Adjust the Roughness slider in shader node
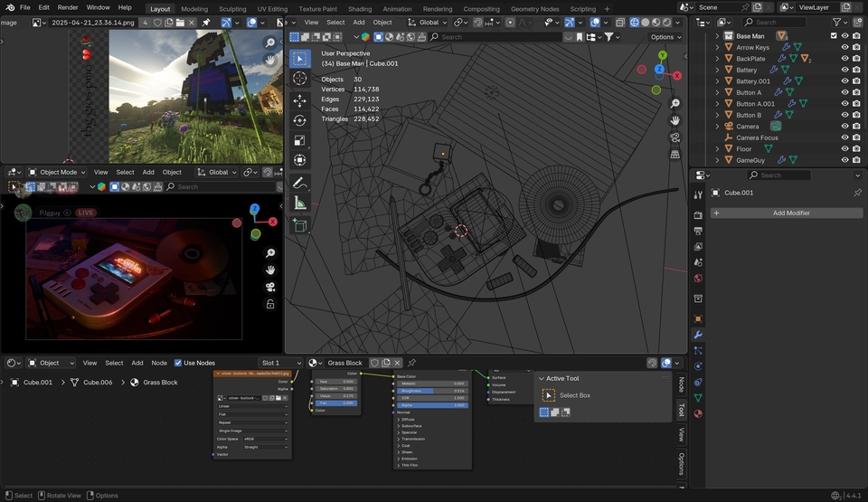The image size is (868, 502). click(432, 391)
